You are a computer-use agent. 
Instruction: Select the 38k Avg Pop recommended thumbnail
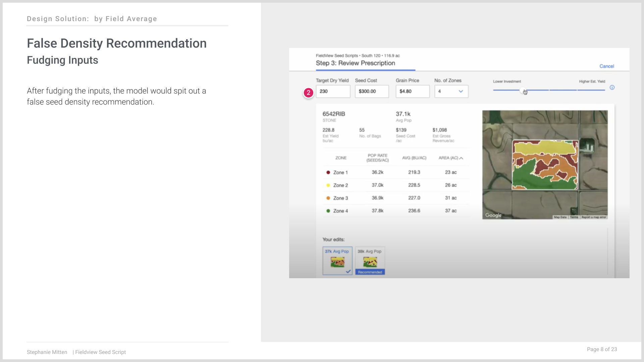point(370,261)
